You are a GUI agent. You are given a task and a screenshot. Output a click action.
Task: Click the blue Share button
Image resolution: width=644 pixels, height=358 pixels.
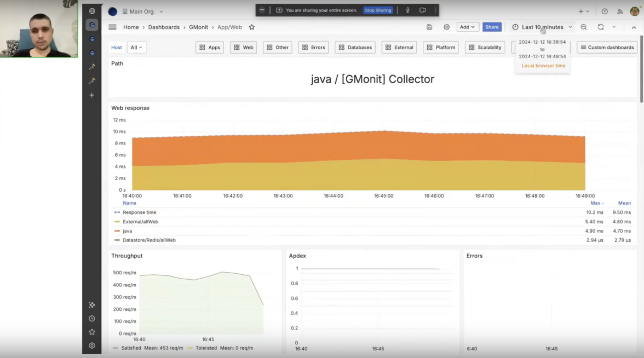tap(492, 27)
